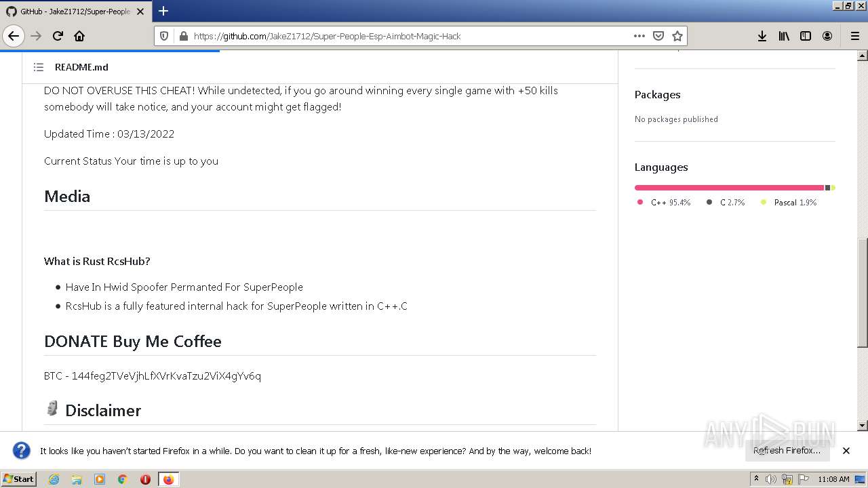The height and width of the screenshot is (488, 868).
Task: Click the taskbar clock showing 11:08 AM
Action: (833, 479)
